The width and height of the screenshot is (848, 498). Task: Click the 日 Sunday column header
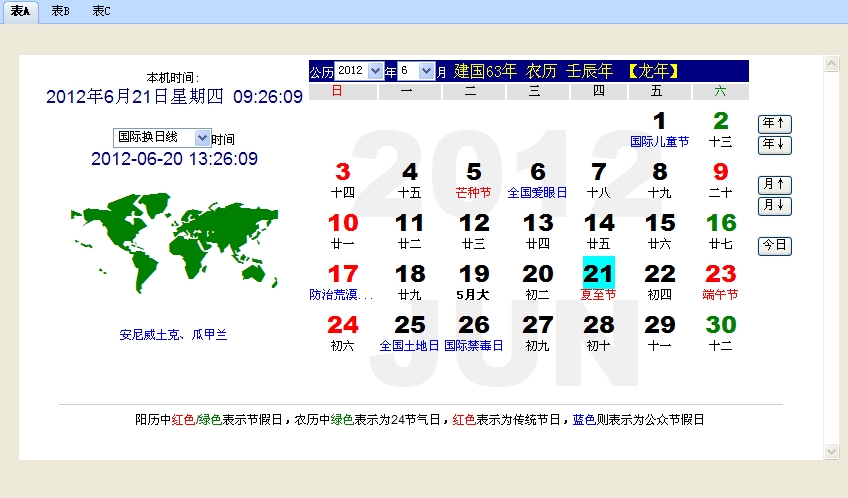coord(343,91)
